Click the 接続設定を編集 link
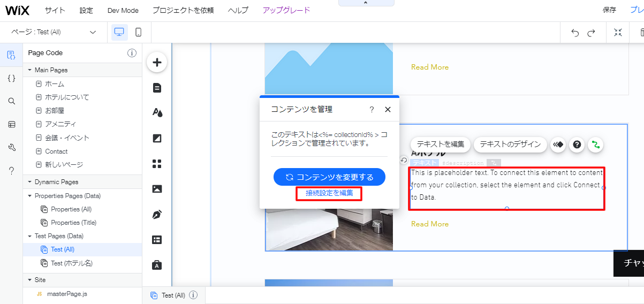644x304 pixels. (x=329, y=193)
